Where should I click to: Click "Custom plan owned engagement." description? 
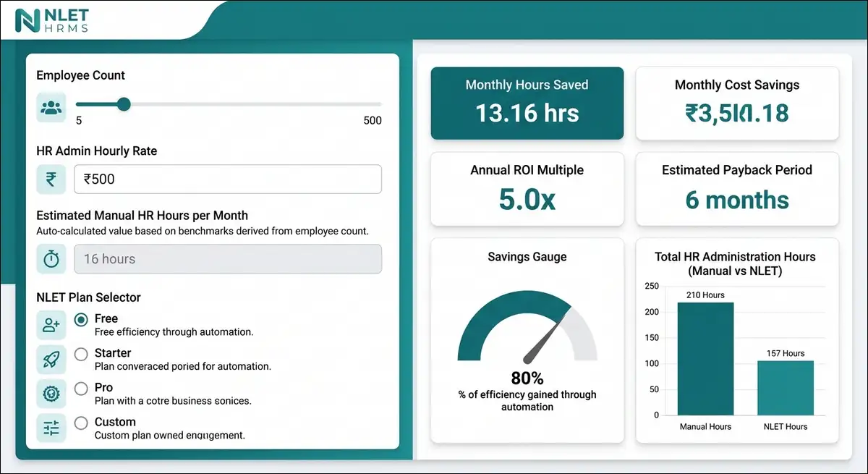point(170,436)
